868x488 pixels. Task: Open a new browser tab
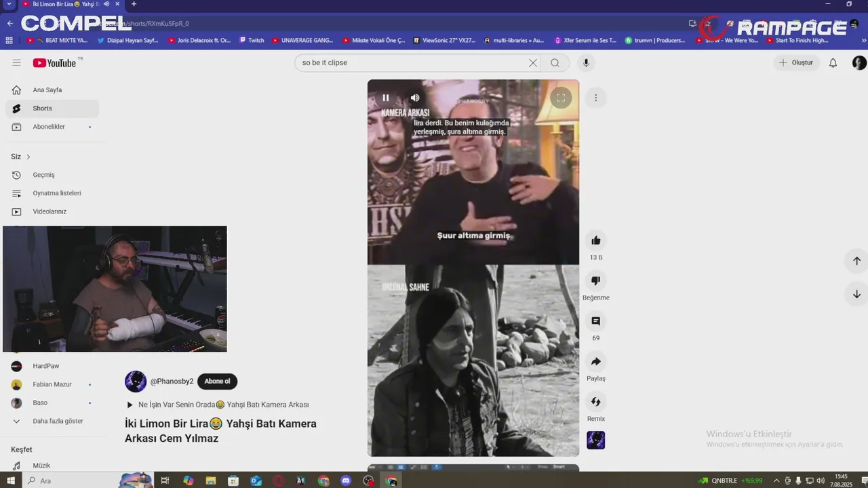134,4
